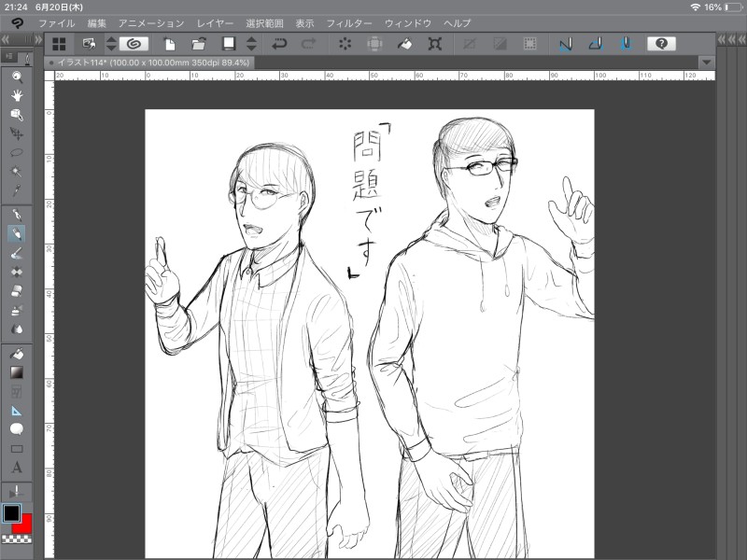This screenshot has width=747, height=560.
Task: Select the Auto select magic wand tool
Action: (x=17, y=172)
